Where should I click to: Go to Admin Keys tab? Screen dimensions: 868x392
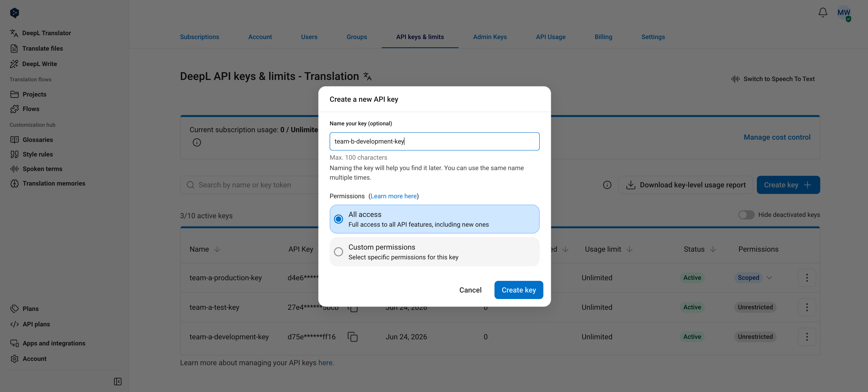[490, 37]
